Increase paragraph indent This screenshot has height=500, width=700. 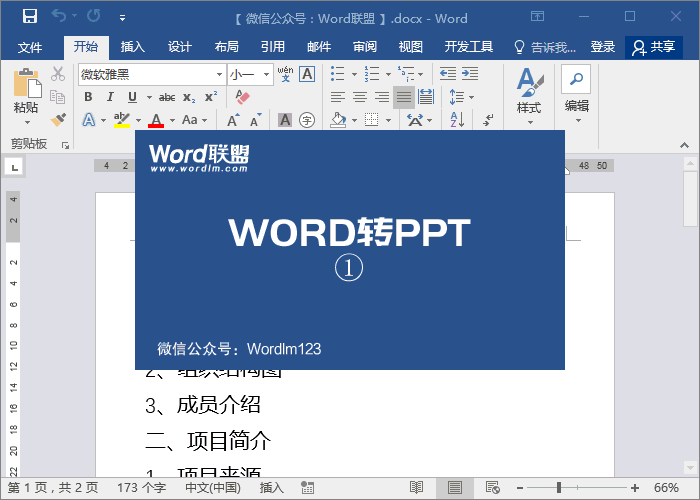coord(470,74)
